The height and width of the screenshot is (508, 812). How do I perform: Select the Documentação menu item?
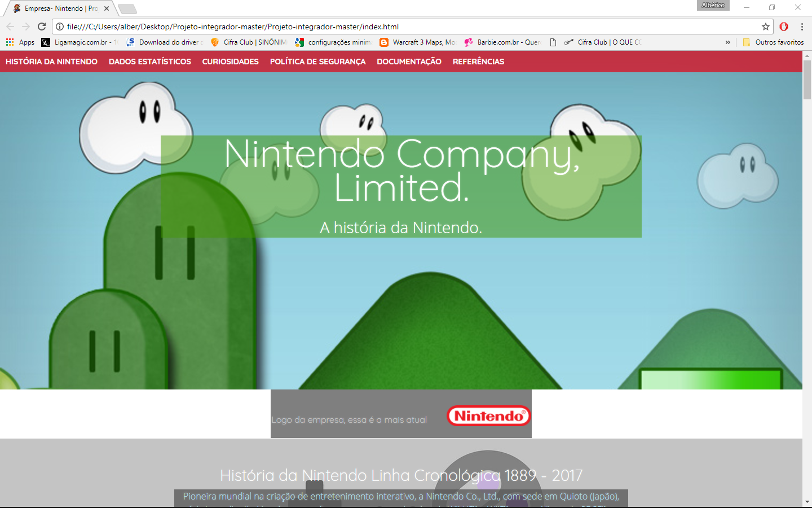pyautogui.click(x=409, y=62)
